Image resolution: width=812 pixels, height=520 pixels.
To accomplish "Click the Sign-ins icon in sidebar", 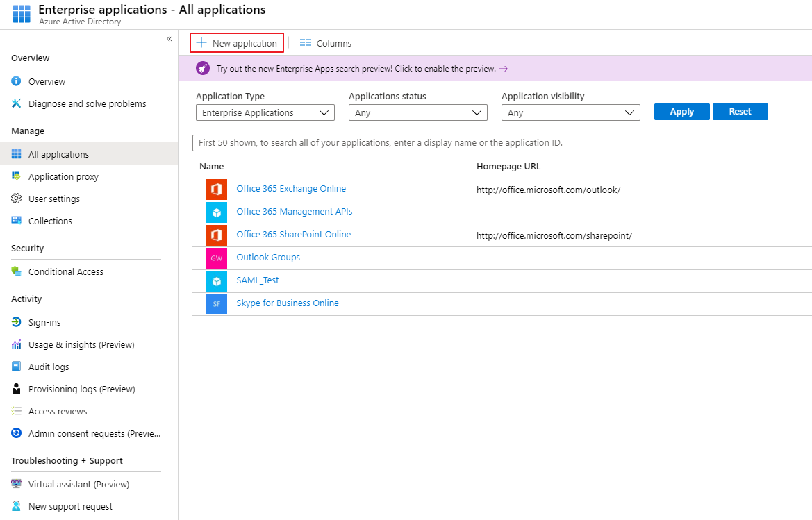I will point(17,322).
